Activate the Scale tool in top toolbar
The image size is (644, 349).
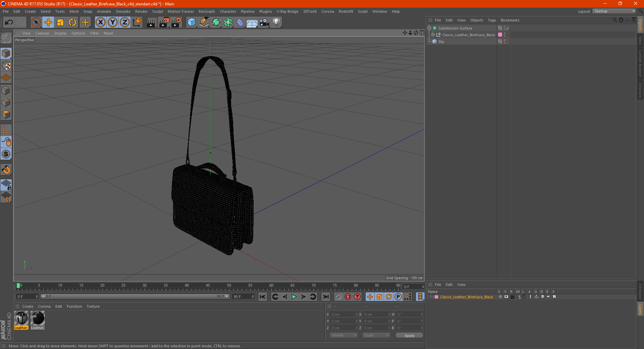[x=60, y=22]
